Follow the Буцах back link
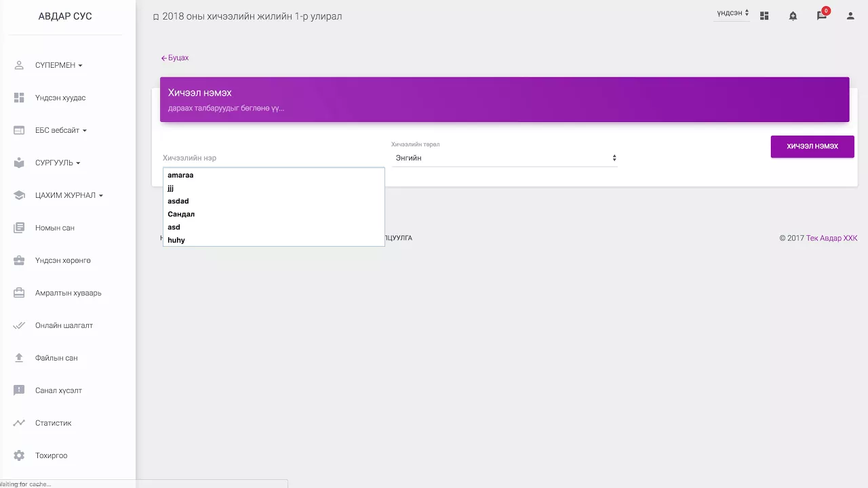 click(175, 58)
